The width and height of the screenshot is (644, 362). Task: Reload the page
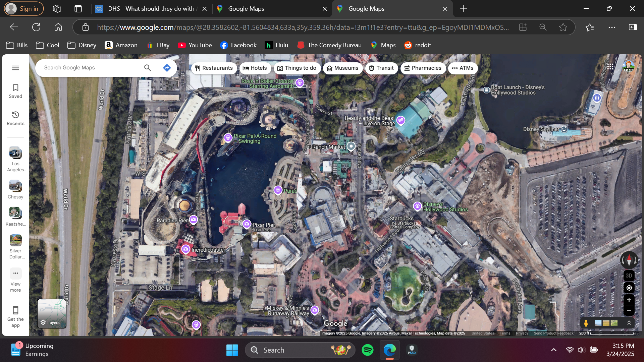[36, 27]
